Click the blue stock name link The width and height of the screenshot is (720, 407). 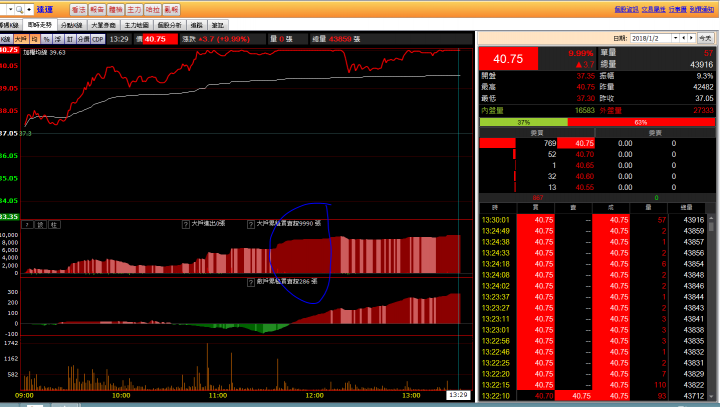tap(45, 9)
